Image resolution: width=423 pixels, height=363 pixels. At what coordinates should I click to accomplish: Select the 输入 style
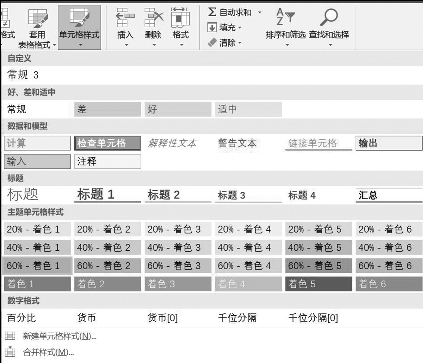37,162
